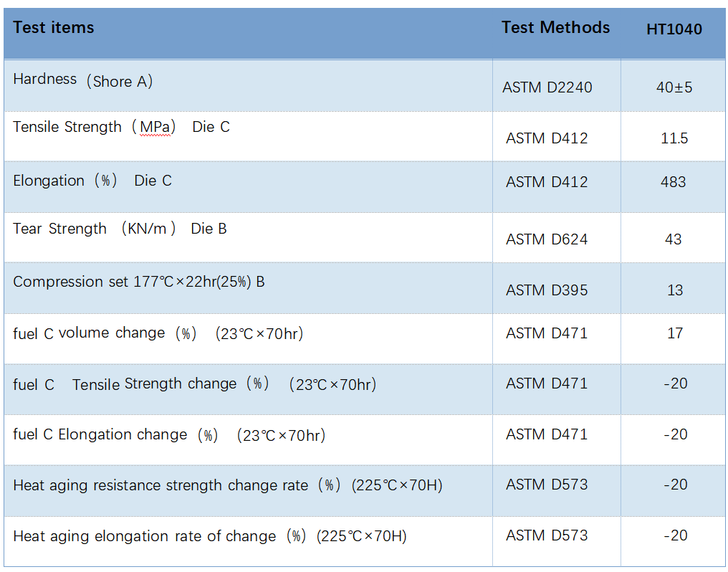Screen dimensions: 728x572
Task: Click the 'Test Methods' column header
Action: (555, 28)
